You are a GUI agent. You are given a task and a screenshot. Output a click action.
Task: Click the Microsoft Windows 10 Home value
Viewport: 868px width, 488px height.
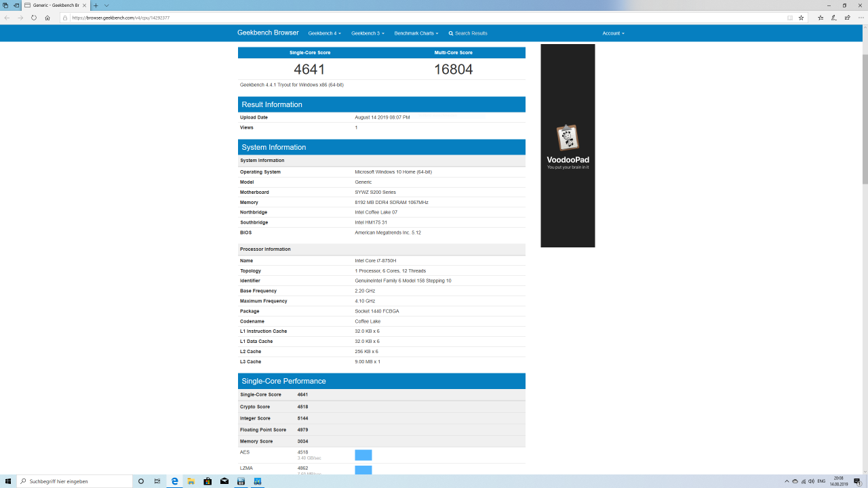point(393,172)
